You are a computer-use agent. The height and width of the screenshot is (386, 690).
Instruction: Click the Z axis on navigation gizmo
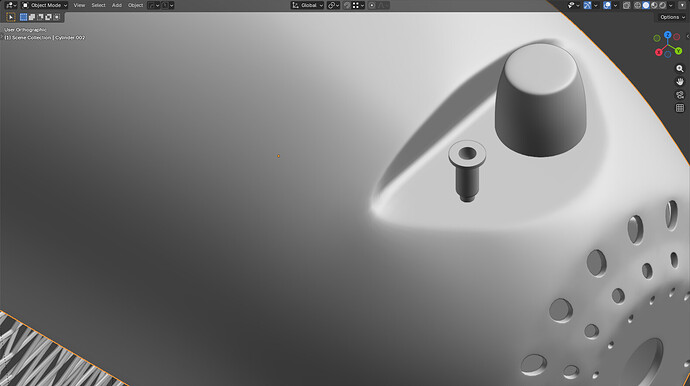click(x=668, y=35)
